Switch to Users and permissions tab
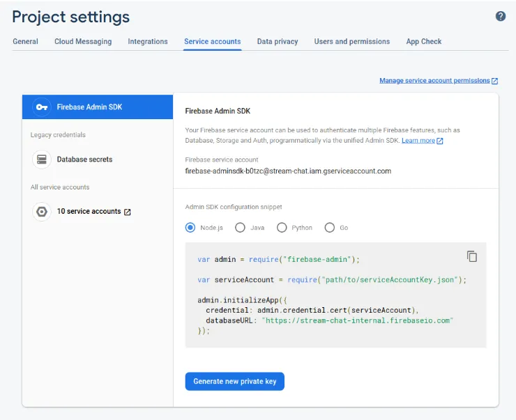The height and width of the screenshot is (420, 516). (x=352, y=41)
